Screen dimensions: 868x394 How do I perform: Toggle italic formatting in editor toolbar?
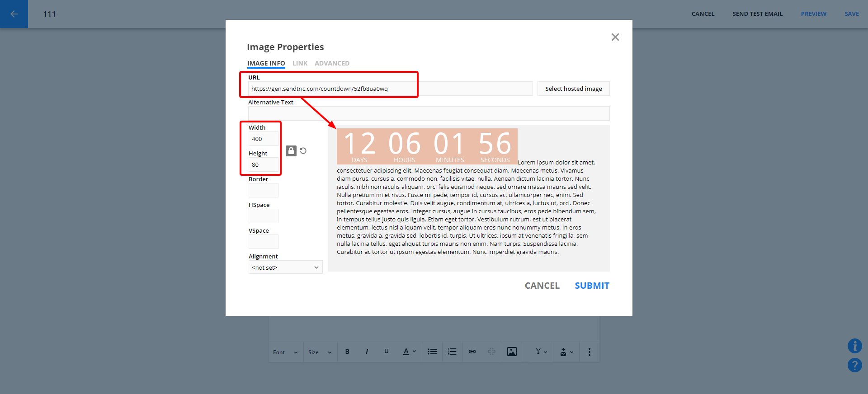click(x=367, y=352)
